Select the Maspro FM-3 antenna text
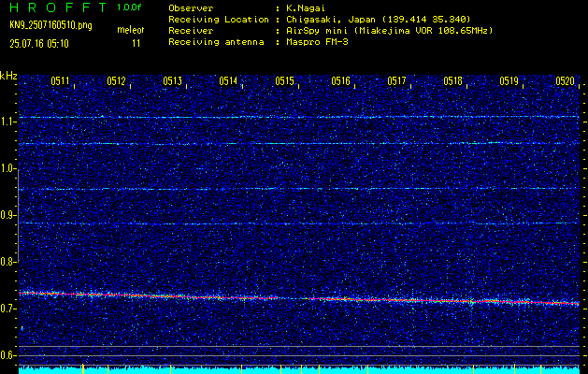 (317, 42)
